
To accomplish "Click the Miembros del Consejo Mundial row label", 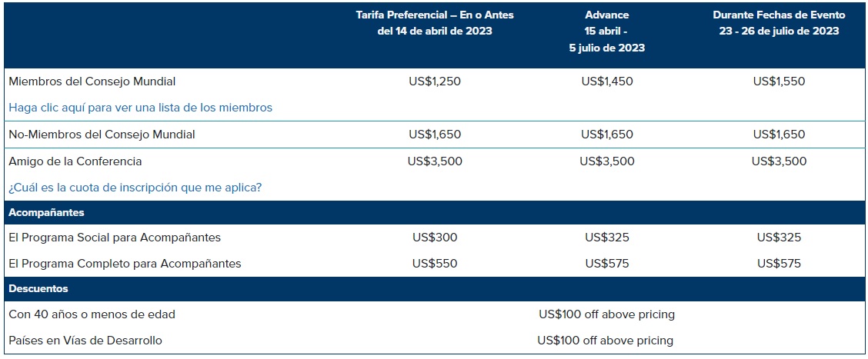I will pyautogui.click(x=92, y=81).
